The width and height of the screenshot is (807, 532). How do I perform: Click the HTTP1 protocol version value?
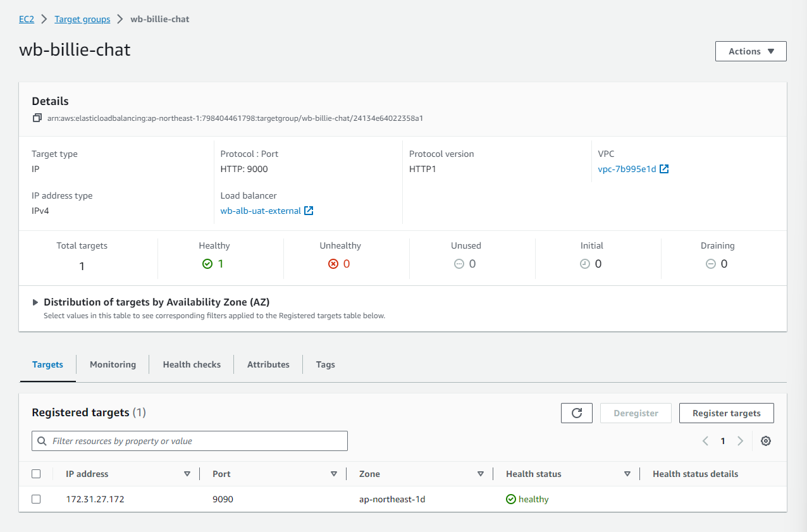point(422,169)
